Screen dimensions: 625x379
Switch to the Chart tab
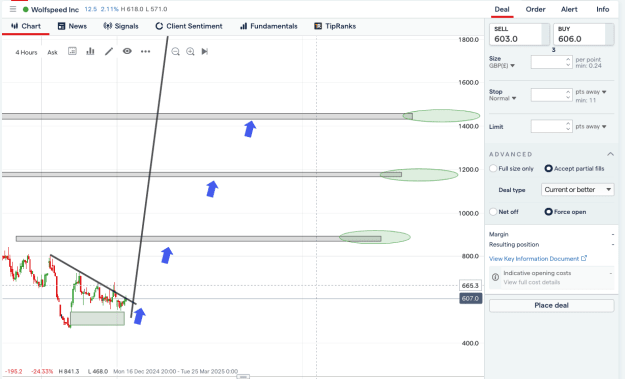click(26, 26)
